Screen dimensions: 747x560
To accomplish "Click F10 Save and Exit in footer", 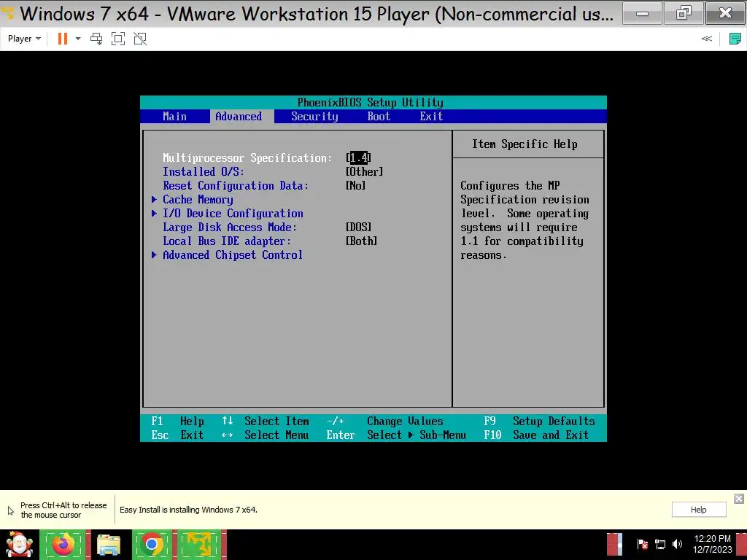I will point(536,435).
